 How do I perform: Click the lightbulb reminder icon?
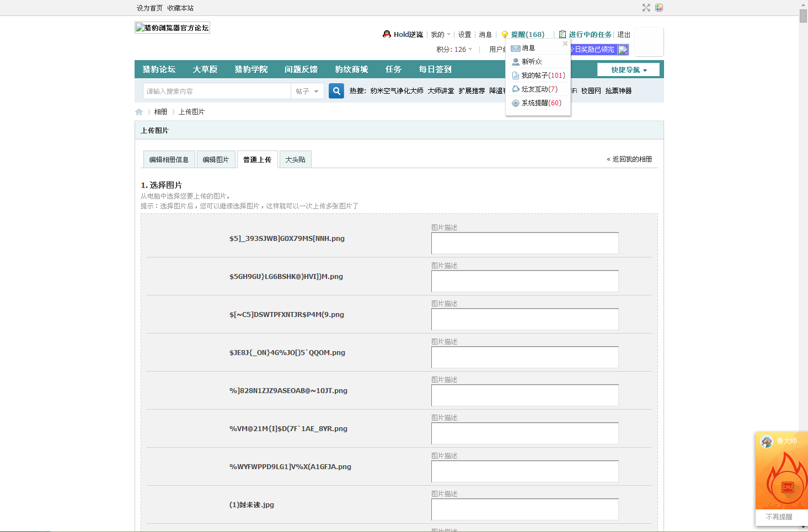pyautogui.click(x=505, y=34)
